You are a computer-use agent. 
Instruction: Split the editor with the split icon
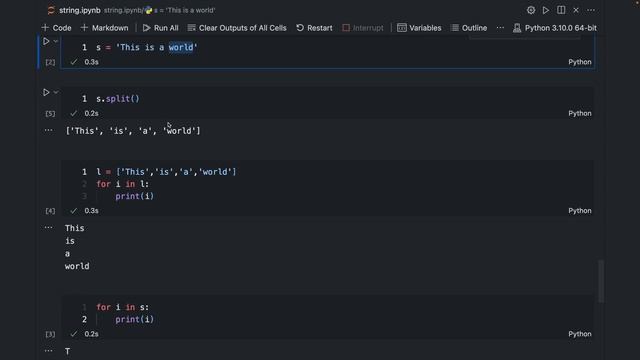(x=561, y=10)
